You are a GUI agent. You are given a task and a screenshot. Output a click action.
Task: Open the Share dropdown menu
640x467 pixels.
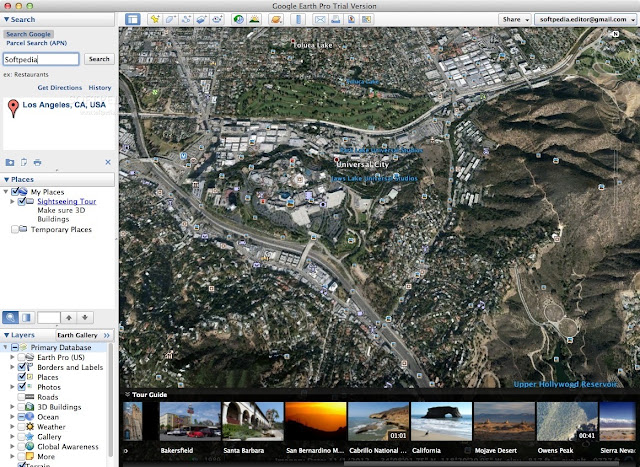(514, 19)
